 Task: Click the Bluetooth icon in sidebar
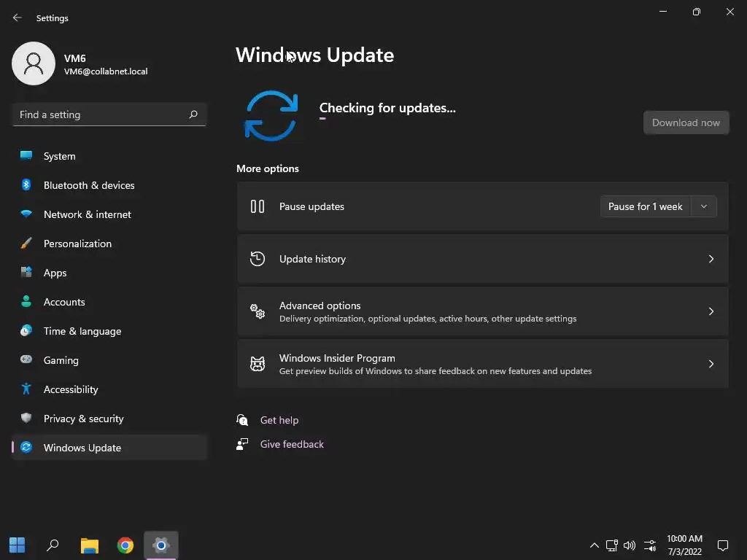pos(26,184)
